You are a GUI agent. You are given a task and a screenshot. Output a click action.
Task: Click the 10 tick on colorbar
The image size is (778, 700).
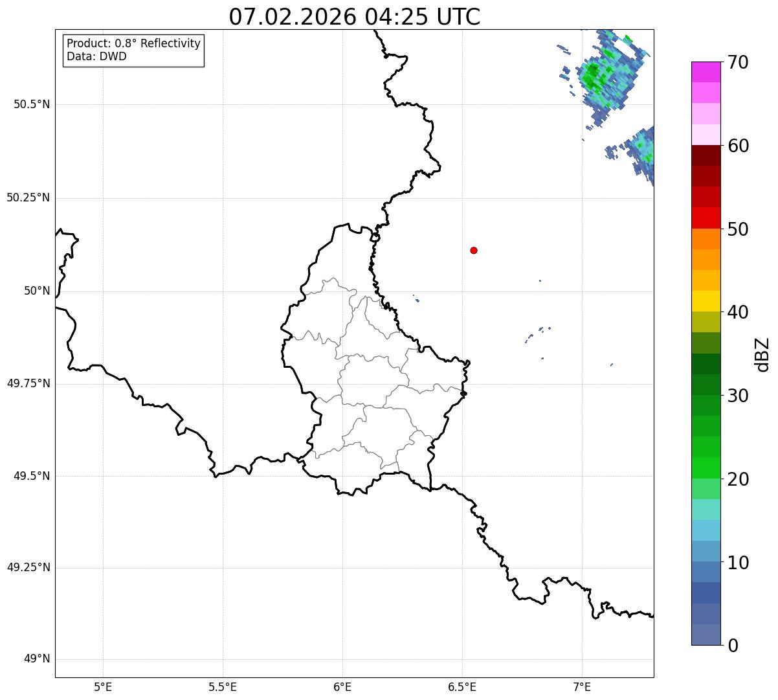coord(737,562)
